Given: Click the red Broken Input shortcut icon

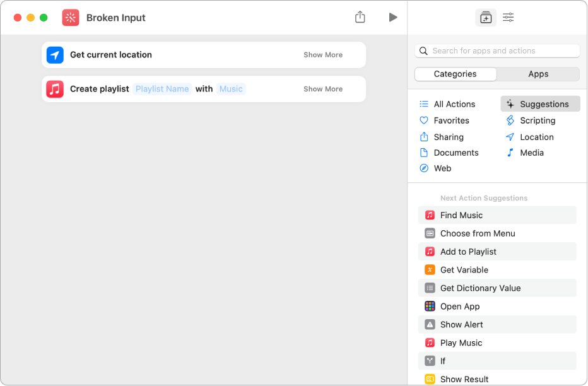Looking at the screenshot, I should pyautogui.click(x=71, y=18).
